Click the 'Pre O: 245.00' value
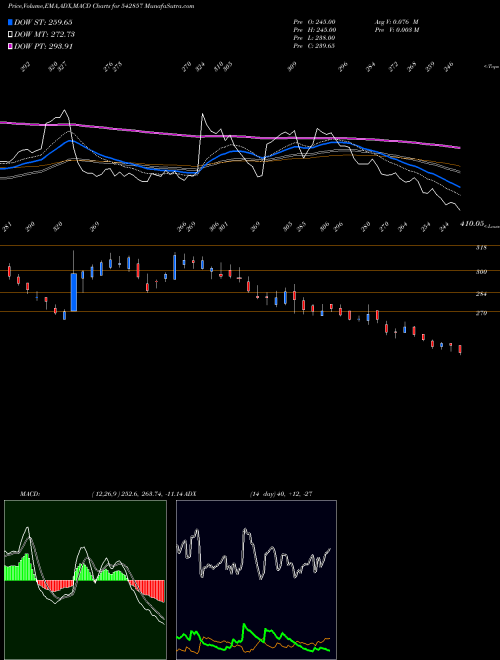Image resolution: width=500 pixels, height=660 pixels. tap(314, 21)
